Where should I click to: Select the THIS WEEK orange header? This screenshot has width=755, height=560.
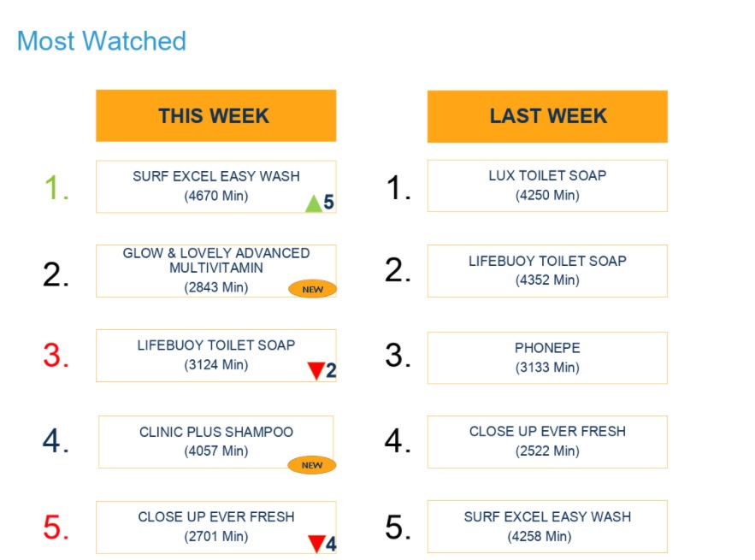215,116
